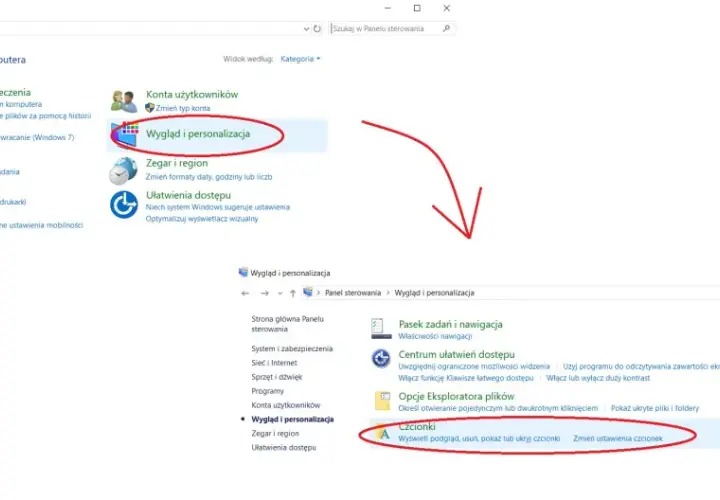Open Wygląd i personalizacja category heading
Viewport: 720px width, 500px height.
198,134
